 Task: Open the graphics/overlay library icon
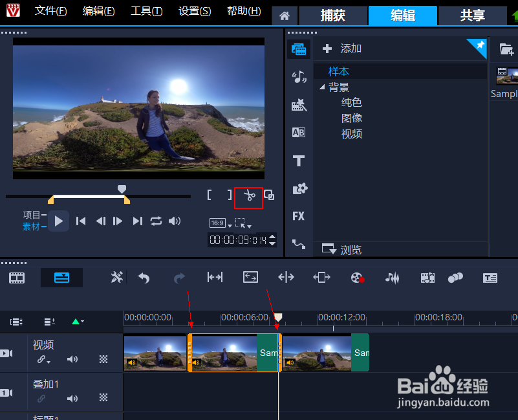pyautogui.click(x=299, y=188)
